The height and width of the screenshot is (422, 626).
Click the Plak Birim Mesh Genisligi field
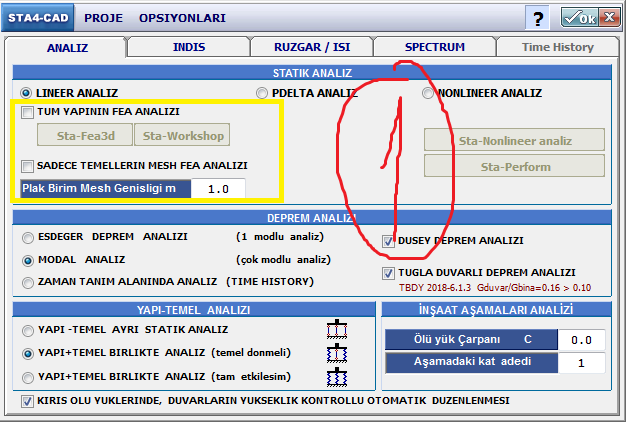pyautogui.click(x=218, y=189)
